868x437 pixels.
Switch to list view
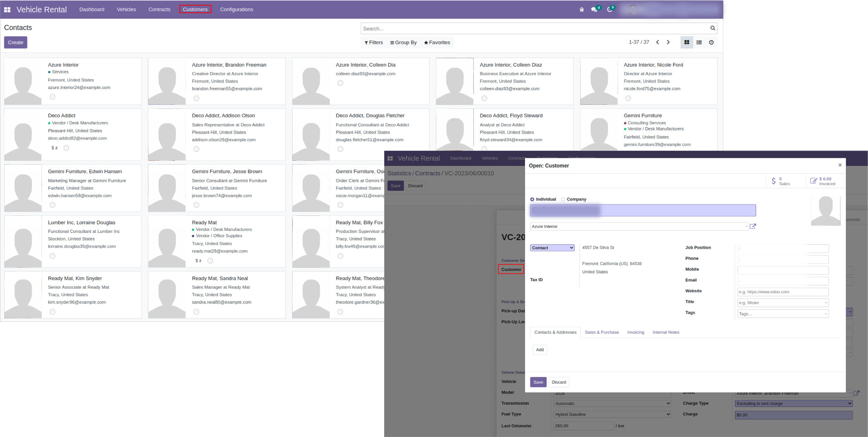pyautogui.click(x=699, y=43)
